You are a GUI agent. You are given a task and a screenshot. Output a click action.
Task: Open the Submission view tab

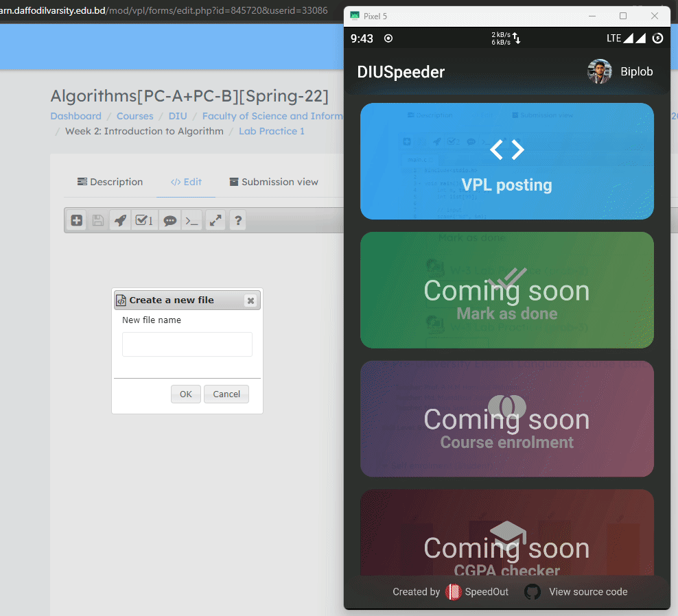274,182
